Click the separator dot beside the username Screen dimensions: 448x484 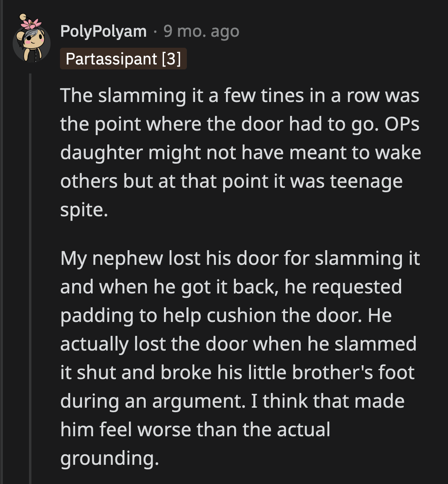155,31
